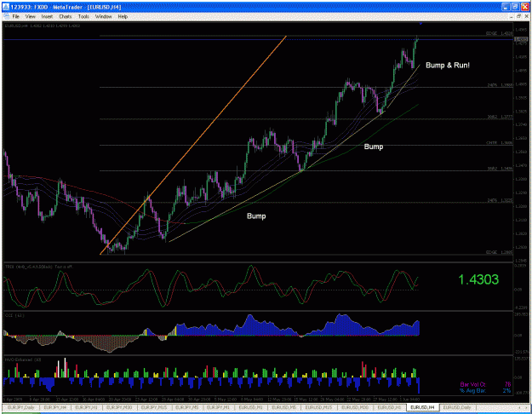Switch to the EURUSD,Daily chart tab
Viewport: 532px width, 414px height.
457,407
